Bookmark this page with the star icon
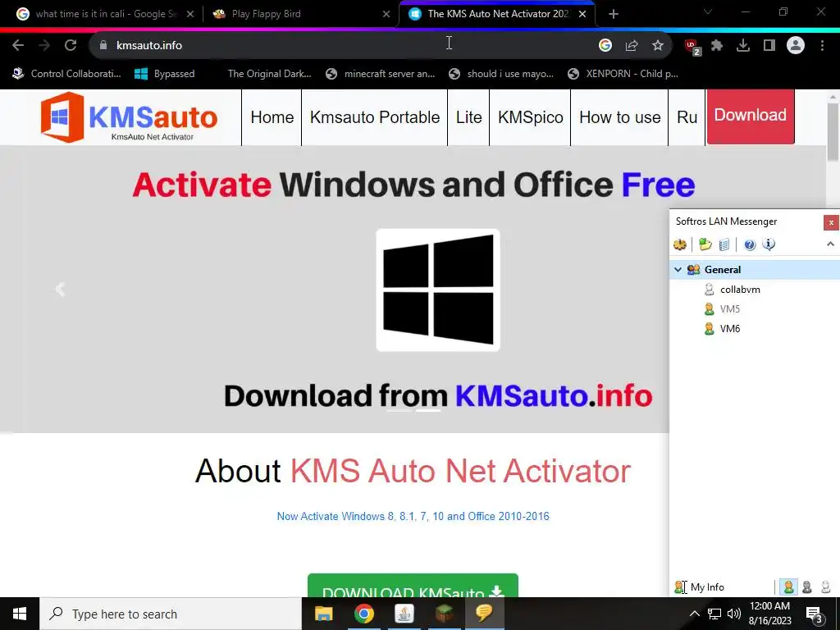 point(658,46)
